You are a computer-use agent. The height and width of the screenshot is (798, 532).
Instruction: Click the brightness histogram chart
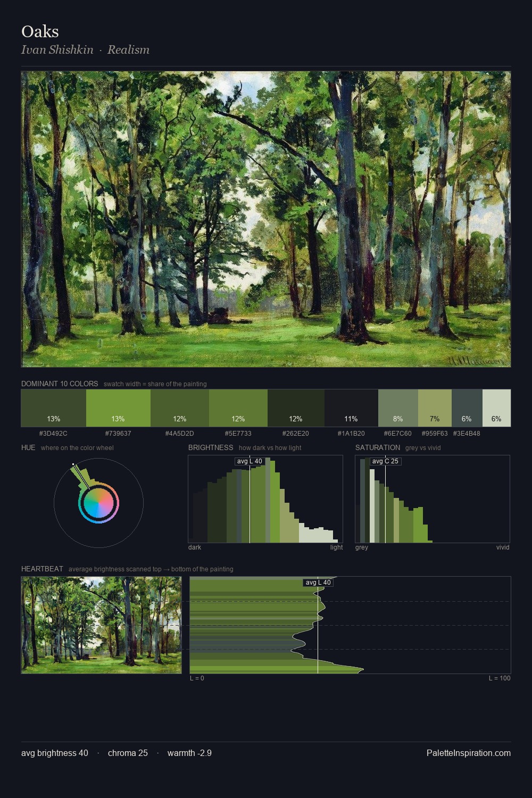click(x=265, y=499)
